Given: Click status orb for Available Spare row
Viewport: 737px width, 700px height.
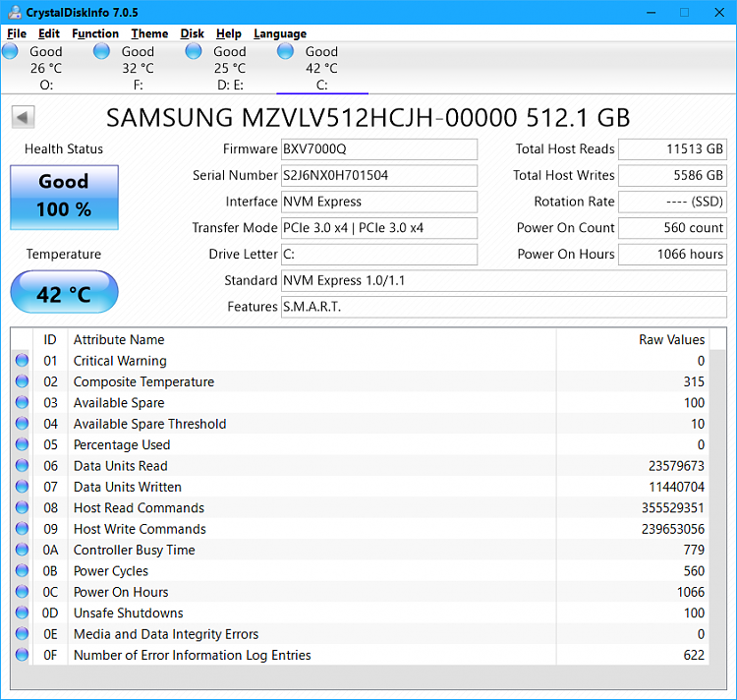Looking at the screenshot, I should tap(22, 402).
